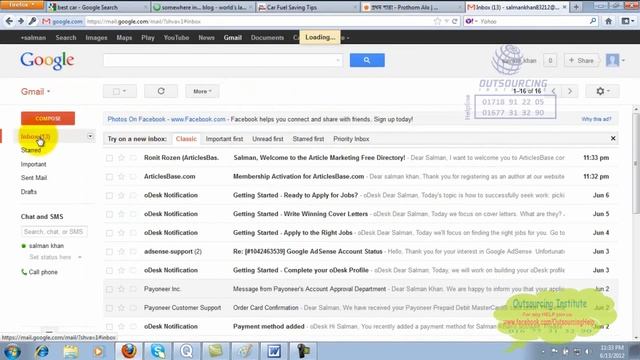This screenshot has height=360, width=640.
Task: Click Why this ad link
Action: tap(596, 119)
